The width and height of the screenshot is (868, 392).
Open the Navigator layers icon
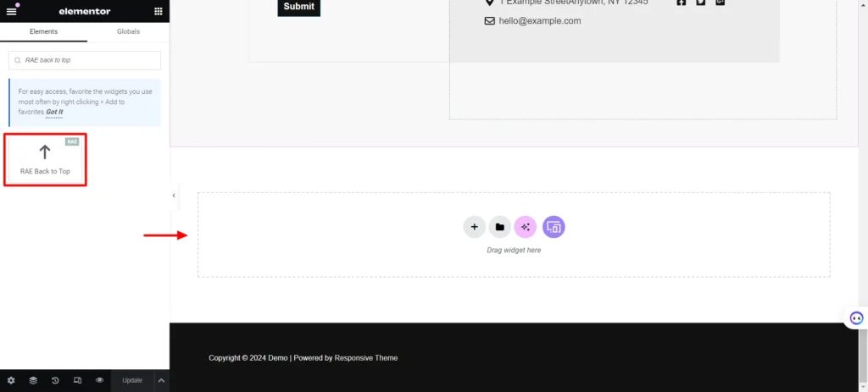(x=33, y=380)
